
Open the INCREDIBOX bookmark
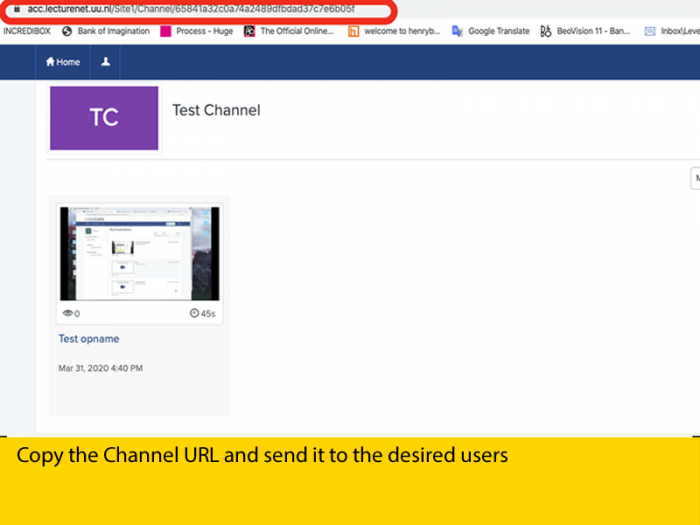click(27, 31)
